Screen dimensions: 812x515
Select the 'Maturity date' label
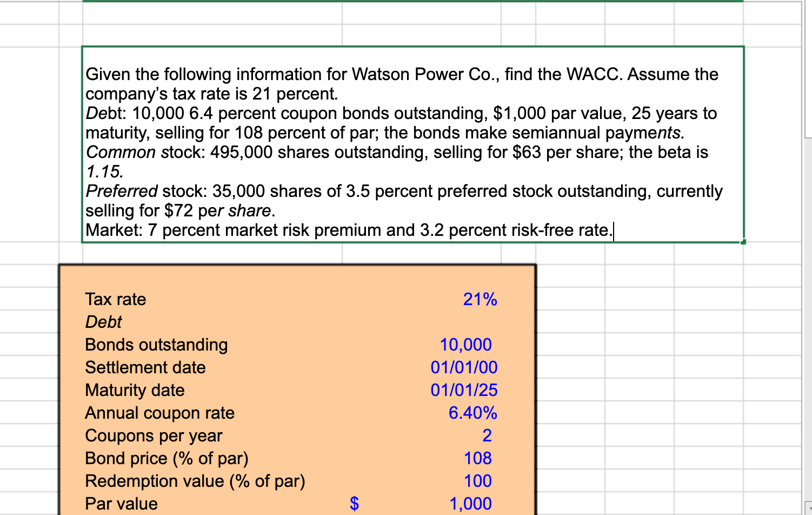pyautogui.click(x=135, y=390)
